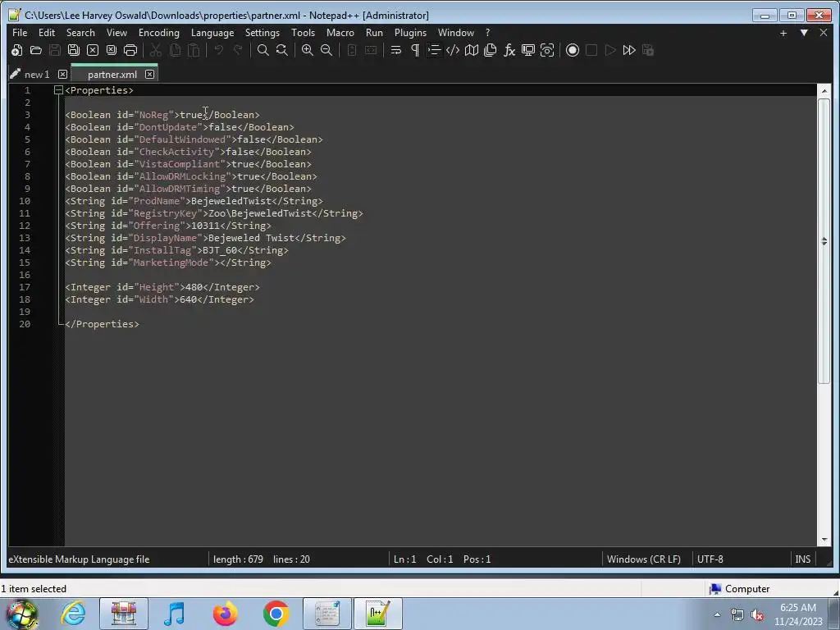
Task: Click the vertical scrollbar down arrow
Action: click(824, 540)
